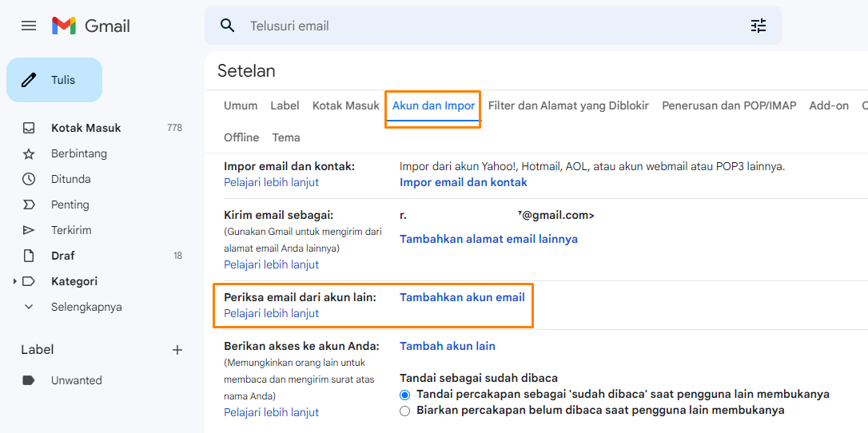Click the Terkirim send icon
Screen dimensions: 868x433
tap(29, 230)
